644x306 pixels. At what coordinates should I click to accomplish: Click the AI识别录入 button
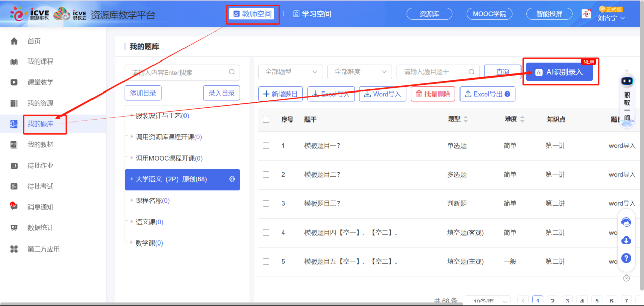[x=559, y=72]
